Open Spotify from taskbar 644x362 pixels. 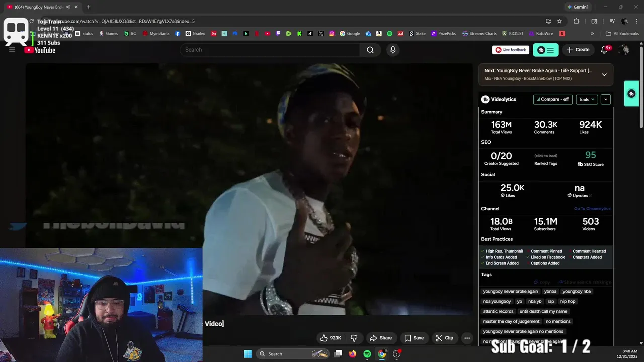(x=367, y=354)
